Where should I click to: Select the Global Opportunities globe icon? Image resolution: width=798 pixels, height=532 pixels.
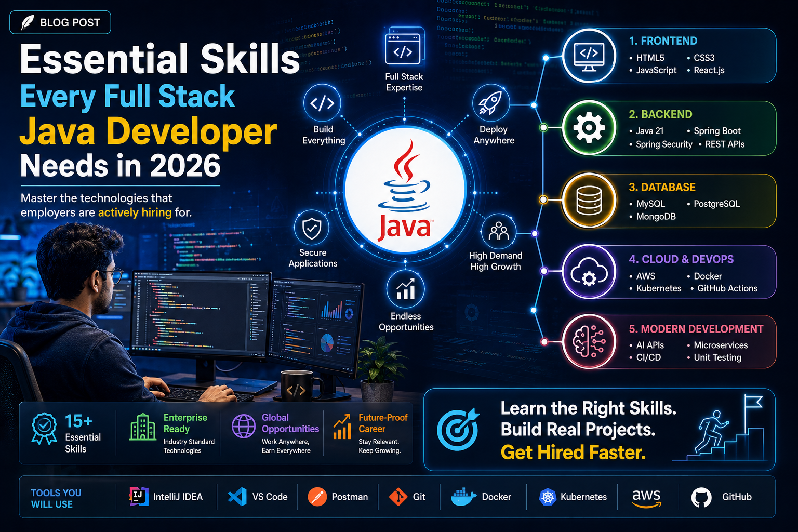click(x=243, y=427)
